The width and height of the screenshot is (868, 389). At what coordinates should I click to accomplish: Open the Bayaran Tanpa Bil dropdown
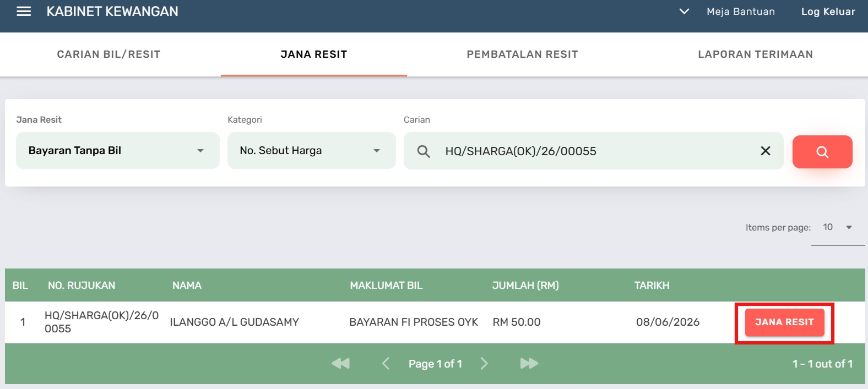pos(118,150)
